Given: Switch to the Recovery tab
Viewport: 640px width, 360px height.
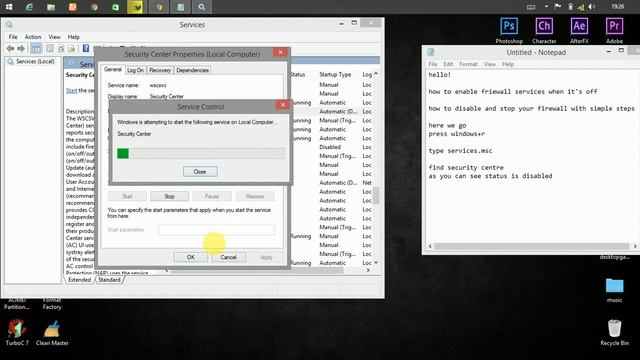Looking at the screenshot, I should (160, 70).
